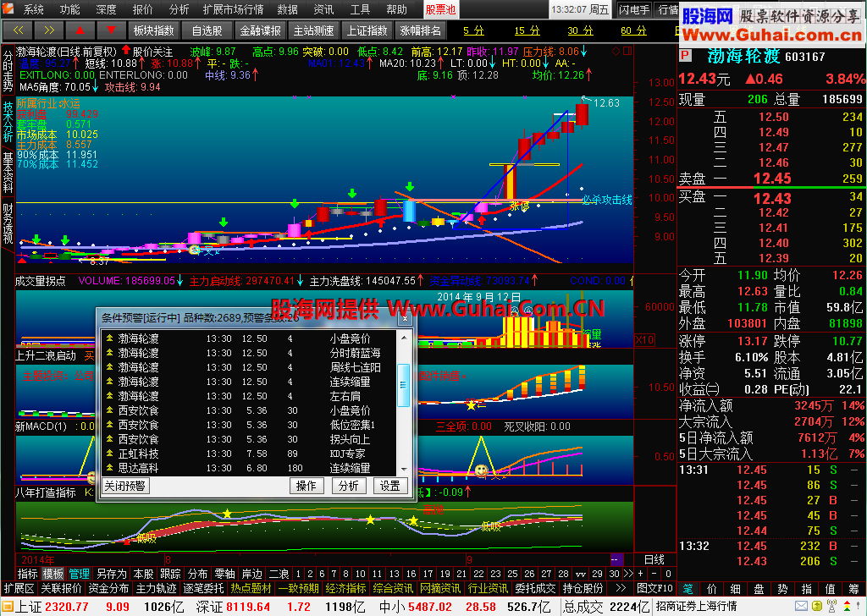Image resolution: width=867 pixels, height=616 pixels.
Task: Click the smiley face marker in MACD panel
Action: point(481,470)
